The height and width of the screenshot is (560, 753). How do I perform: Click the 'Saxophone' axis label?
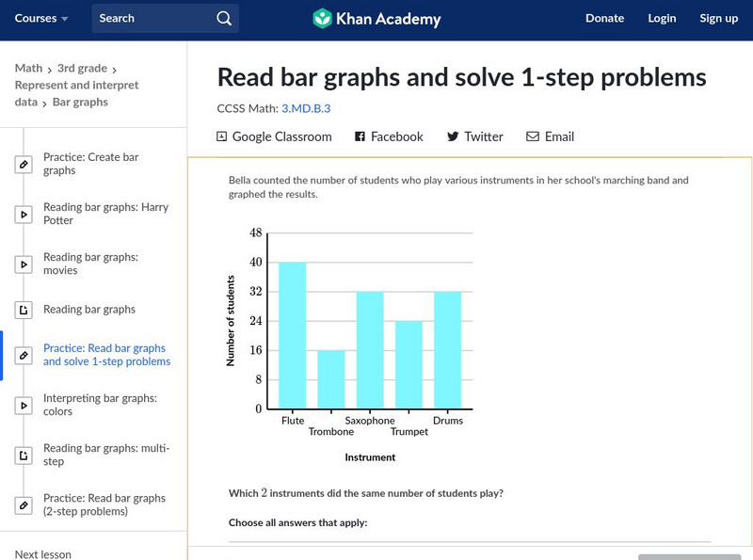370,421
